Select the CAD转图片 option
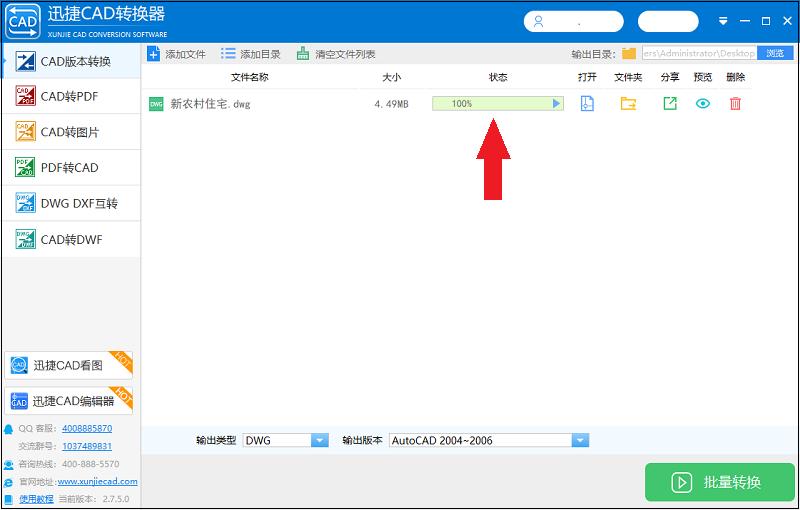Image resolution: width=800 pixels, height=510 pixels. (x=71, y=132)
